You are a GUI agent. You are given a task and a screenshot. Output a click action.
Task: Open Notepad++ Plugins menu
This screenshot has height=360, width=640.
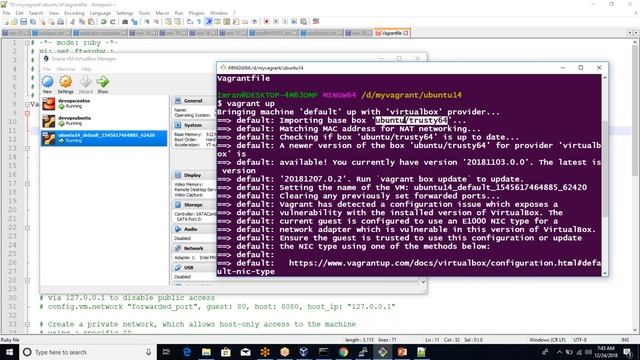click(x=196, y=13)
